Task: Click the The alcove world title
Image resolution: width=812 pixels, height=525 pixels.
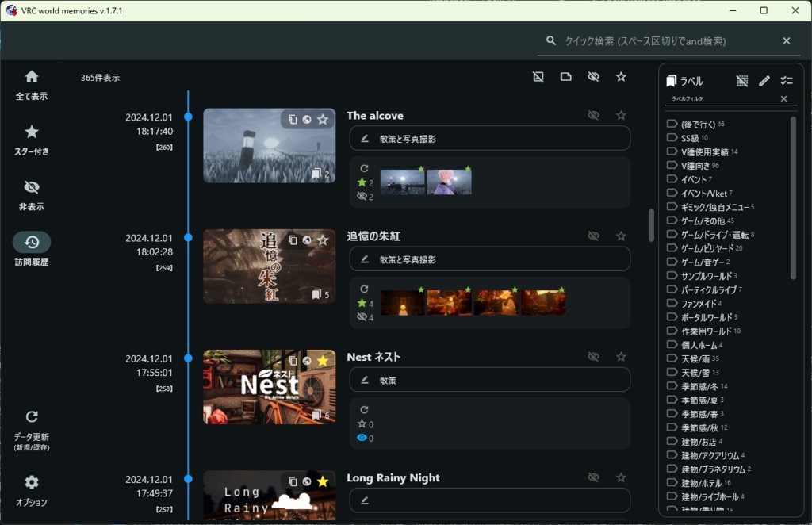Action: 375,116
